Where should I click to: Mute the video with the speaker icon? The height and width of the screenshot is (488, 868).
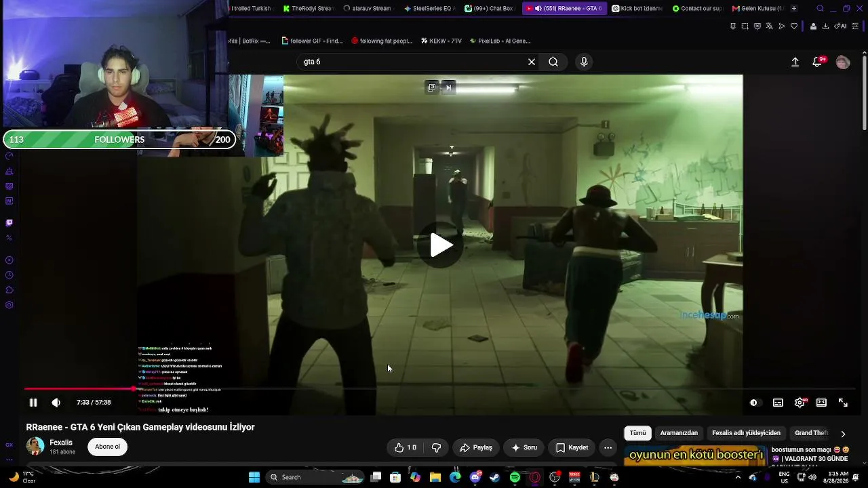56,403
